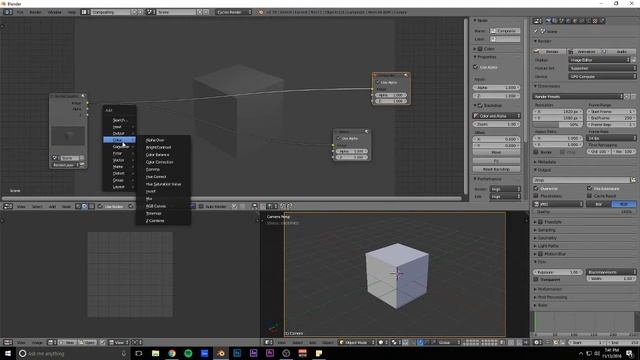Toggle the Placeholders checkbox

click(536, 196)
